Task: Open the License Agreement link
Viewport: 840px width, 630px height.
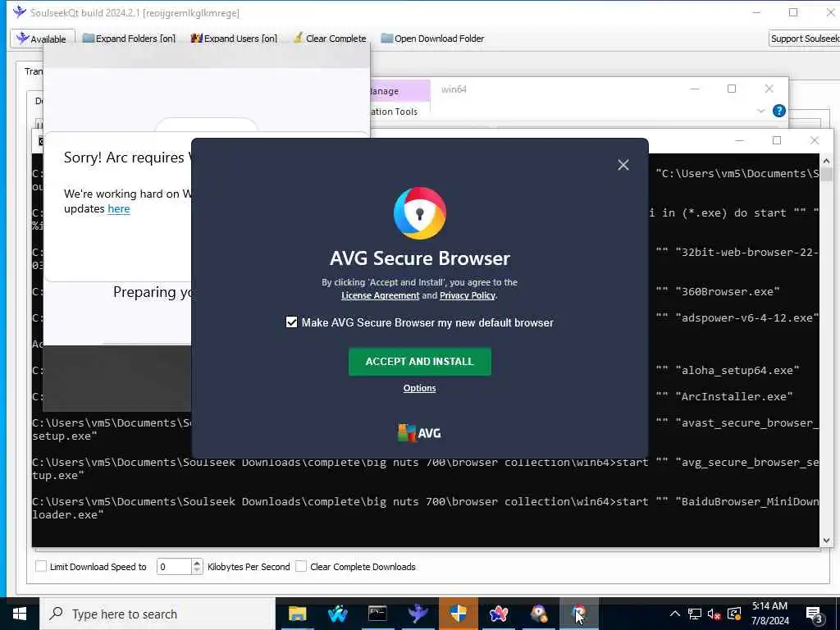Action: (x=380, y=295)
